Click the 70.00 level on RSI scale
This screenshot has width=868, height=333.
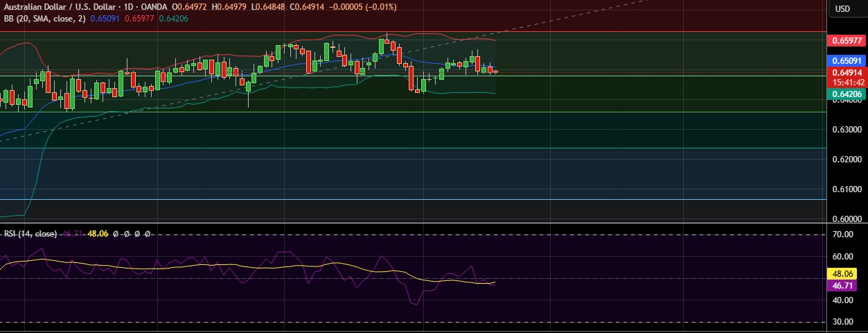(842, 235)
